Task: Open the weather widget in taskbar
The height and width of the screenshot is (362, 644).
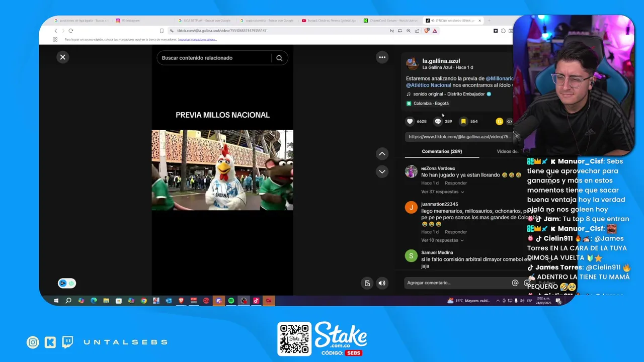Action: coord(468,301)
